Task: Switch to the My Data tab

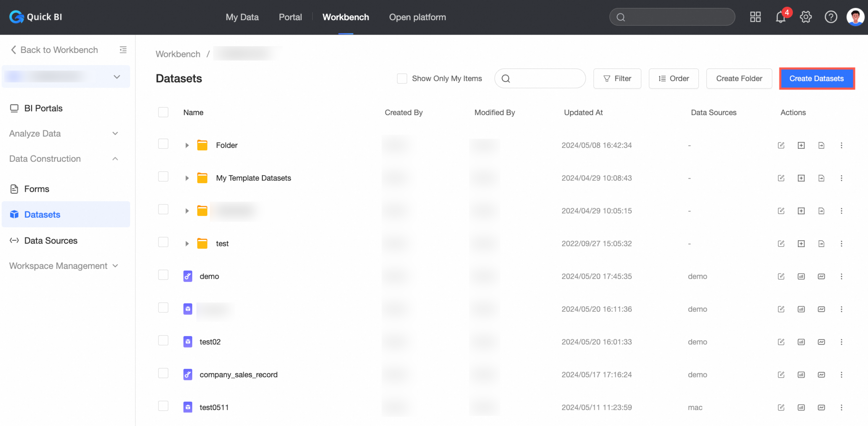Action: coord(242,17)
